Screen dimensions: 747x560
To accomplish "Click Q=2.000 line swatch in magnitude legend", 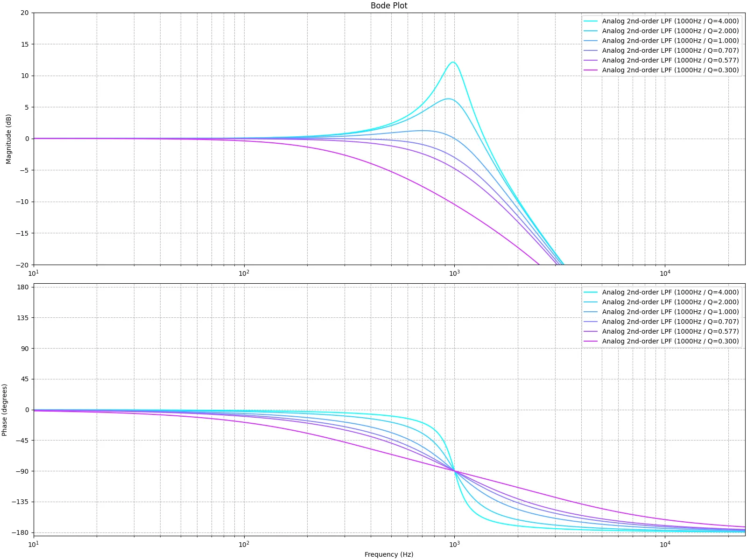I will pyautogui.click(x=591, y=31).
